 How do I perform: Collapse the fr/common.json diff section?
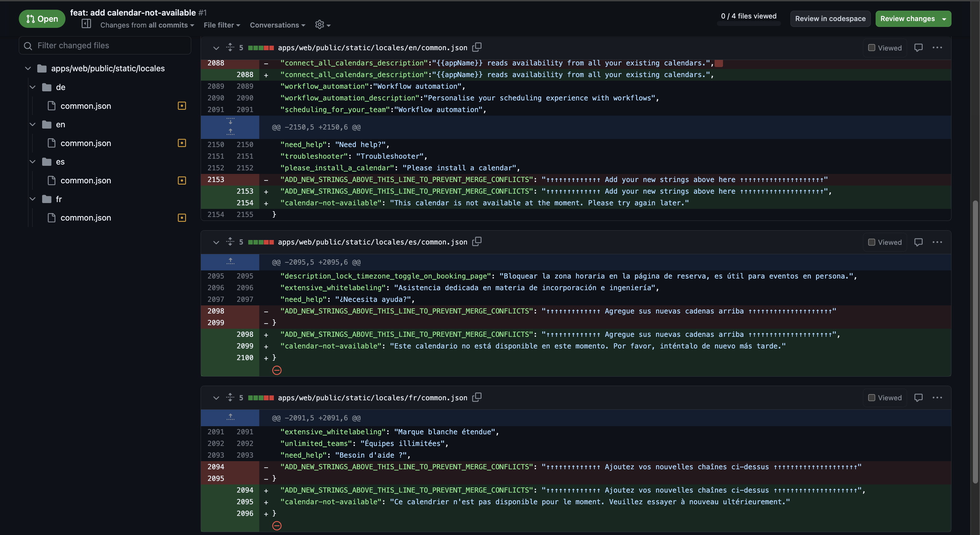tap(216, 398)
